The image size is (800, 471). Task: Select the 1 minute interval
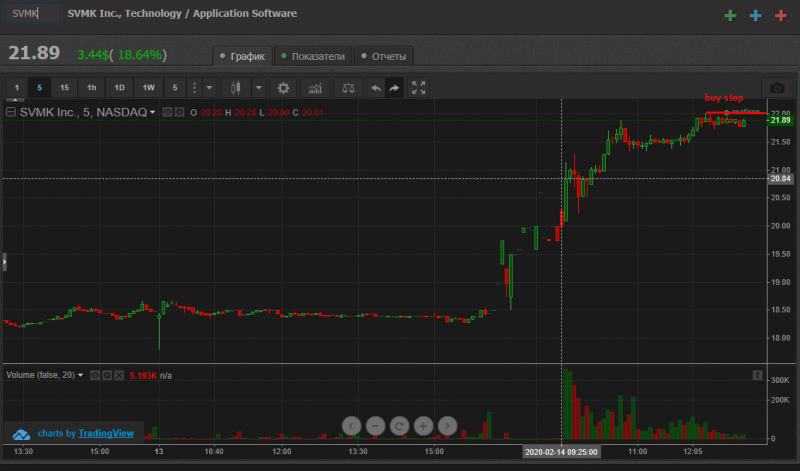16,88
